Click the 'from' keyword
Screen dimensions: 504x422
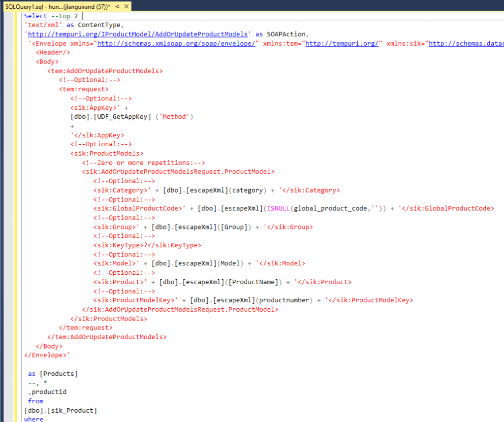36,401
